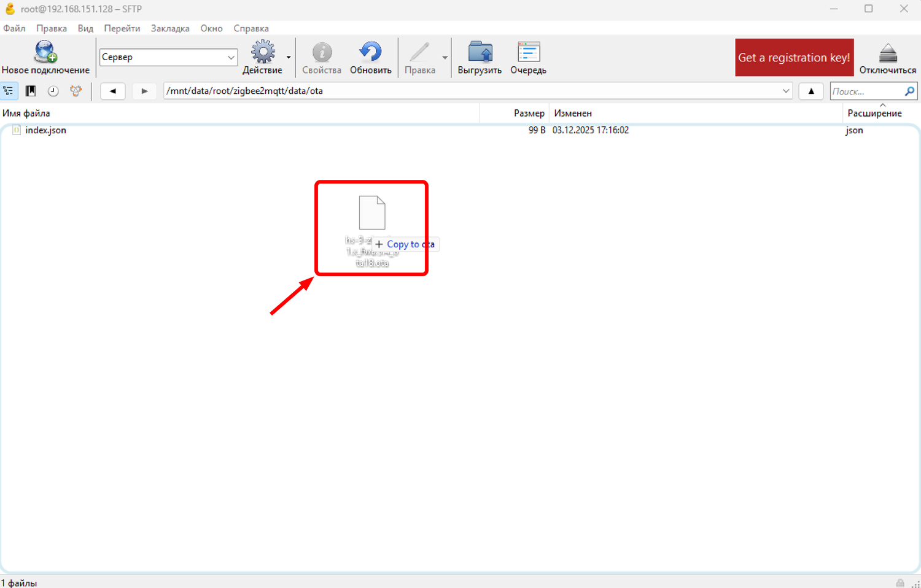Screen dimensions: 921x588
Task: Click the New Connection globe icon
Action: [45, 53]
